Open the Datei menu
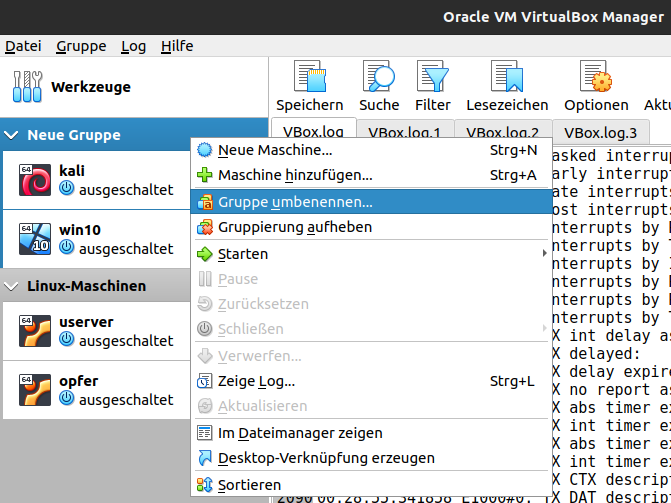 [x=23, y=46]
